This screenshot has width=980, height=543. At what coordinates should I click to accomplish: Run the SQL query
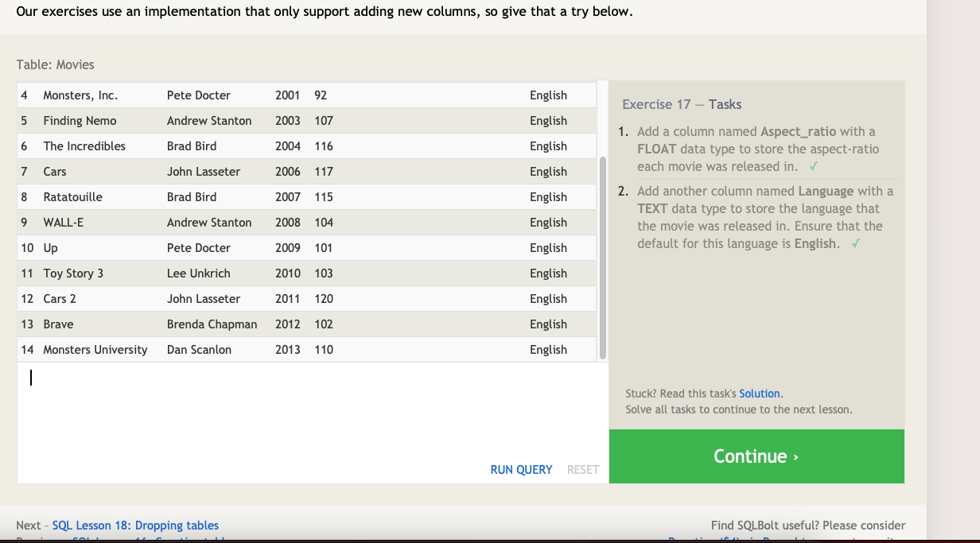pyautogui.click(x=521, y=470)
